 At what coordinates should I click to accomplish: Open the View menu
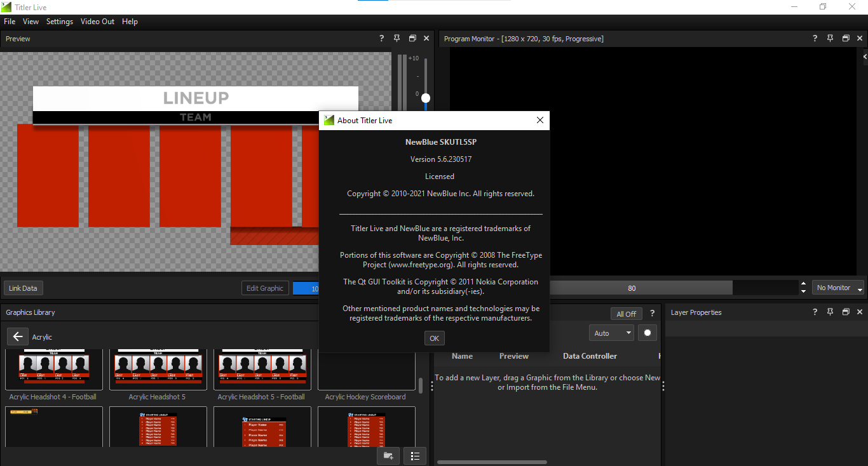point(31,22)
